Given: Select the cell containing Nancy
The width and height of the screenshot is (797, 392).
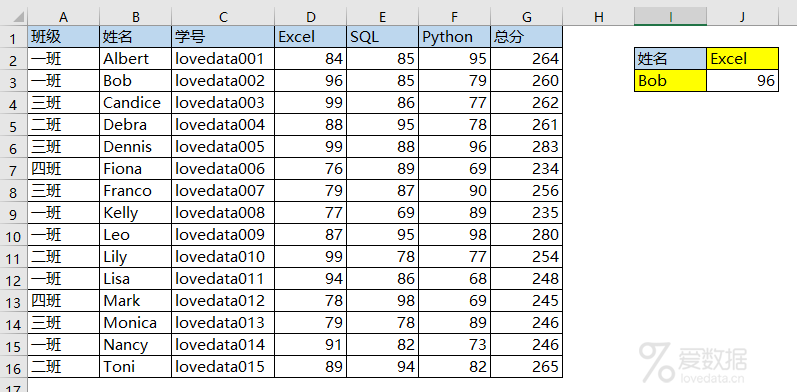Looking at the screenshot, I should click(136, 345).
